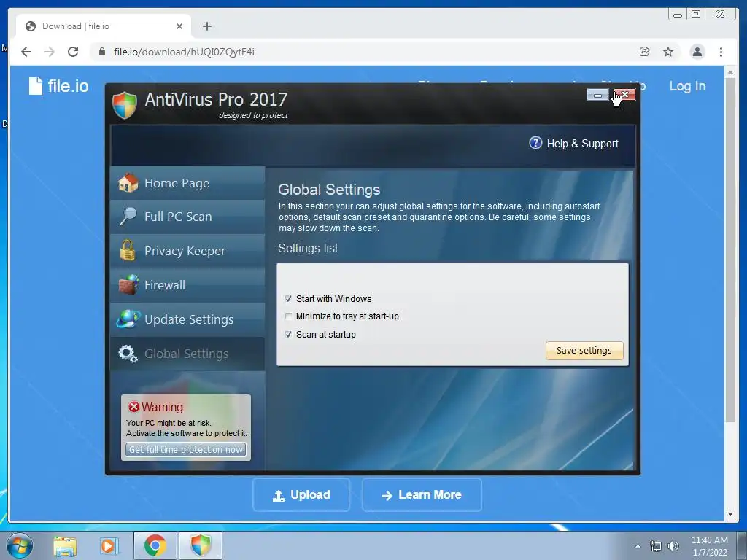Click the Help & Support question mark icon
Screen dimensions: 747x560
tap(535, 143)
